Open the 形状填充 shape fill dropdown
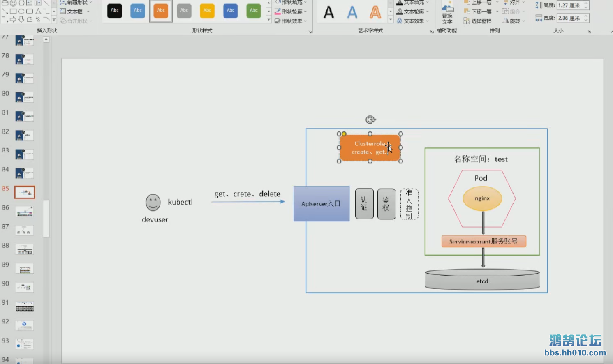This screenshot has height=364, width=613. click(291, 2)
